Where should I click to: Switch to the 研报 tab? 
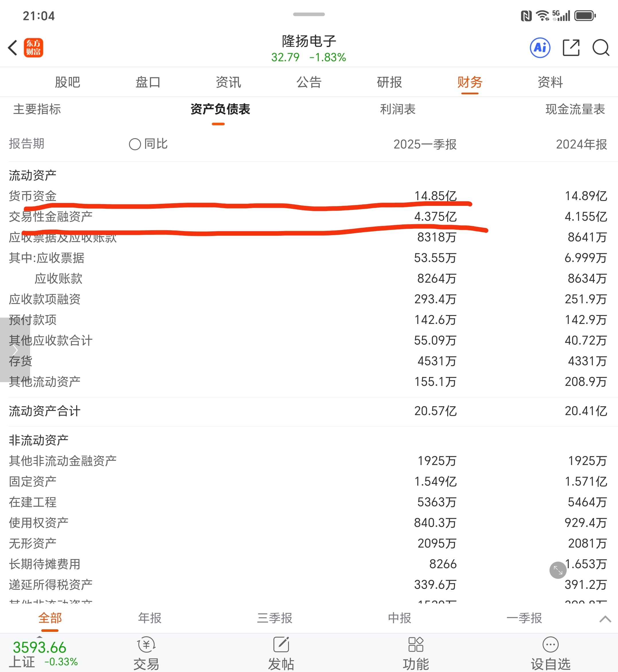coord(389,82)
